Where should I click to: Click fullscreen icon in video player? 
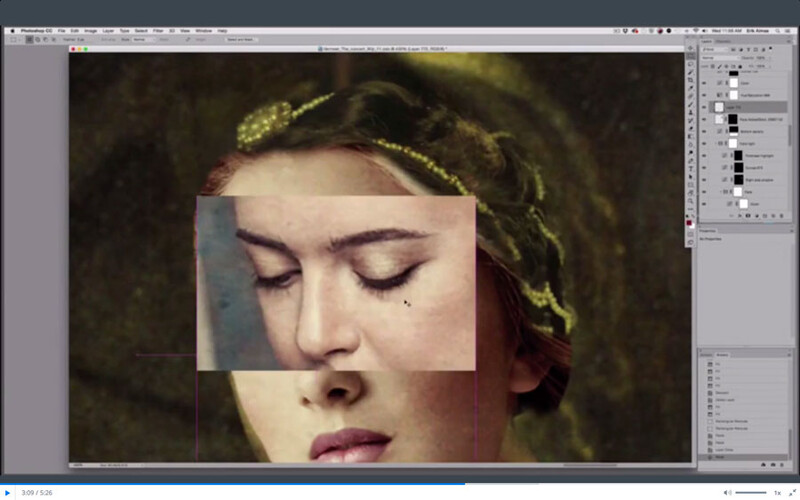[792, 492]
